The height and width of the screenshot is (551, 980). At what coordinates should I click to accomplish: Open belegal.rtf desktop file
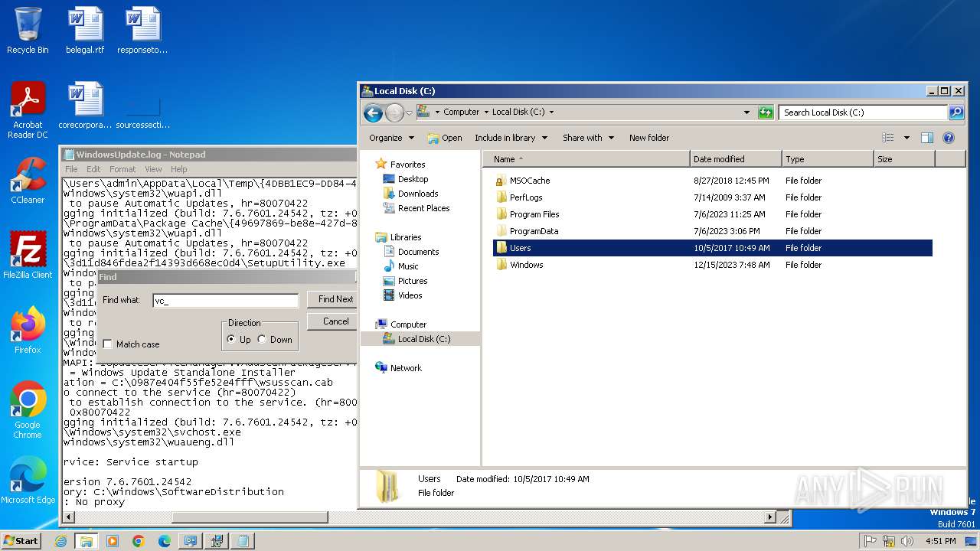(x=85, y=31)
